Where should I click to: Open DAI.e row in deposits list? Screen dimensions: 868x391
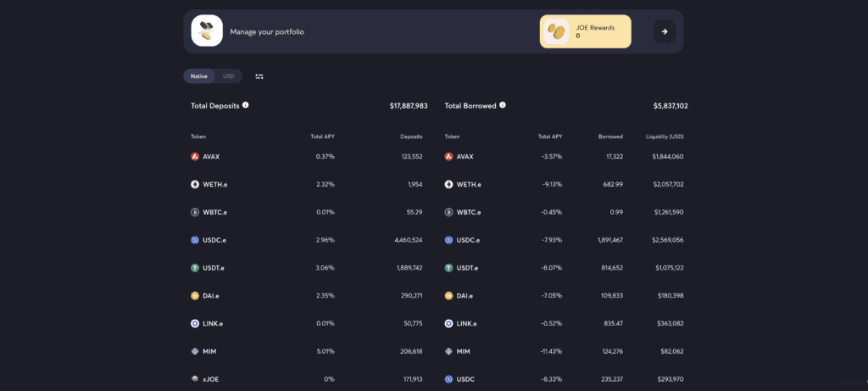(x=307, y=296)
